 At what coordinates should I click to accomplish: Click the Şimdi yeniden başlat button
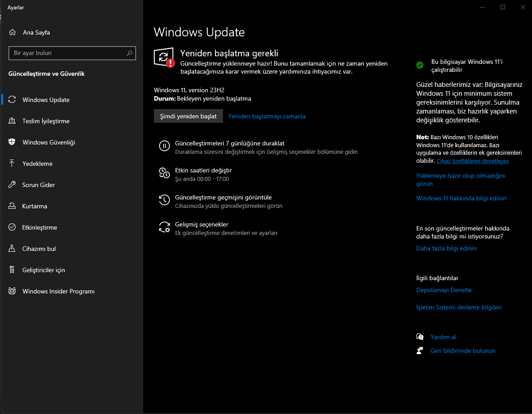[188, 116]
